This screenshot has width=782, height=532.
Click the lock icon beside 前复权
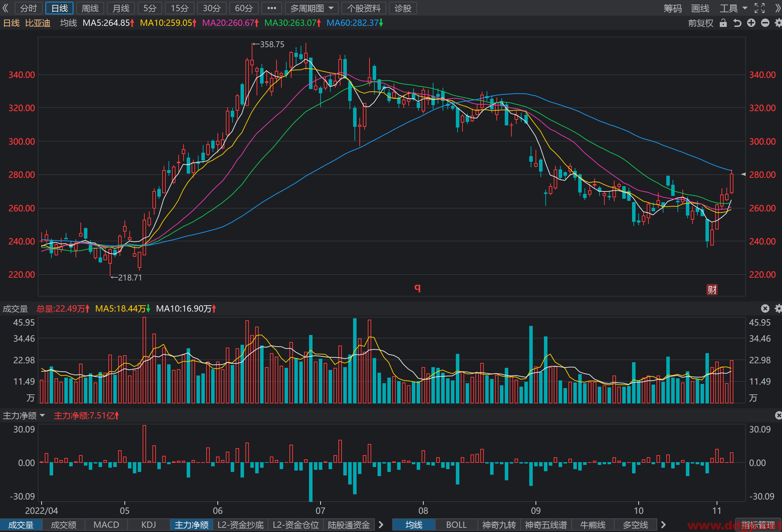pos(723,23)
